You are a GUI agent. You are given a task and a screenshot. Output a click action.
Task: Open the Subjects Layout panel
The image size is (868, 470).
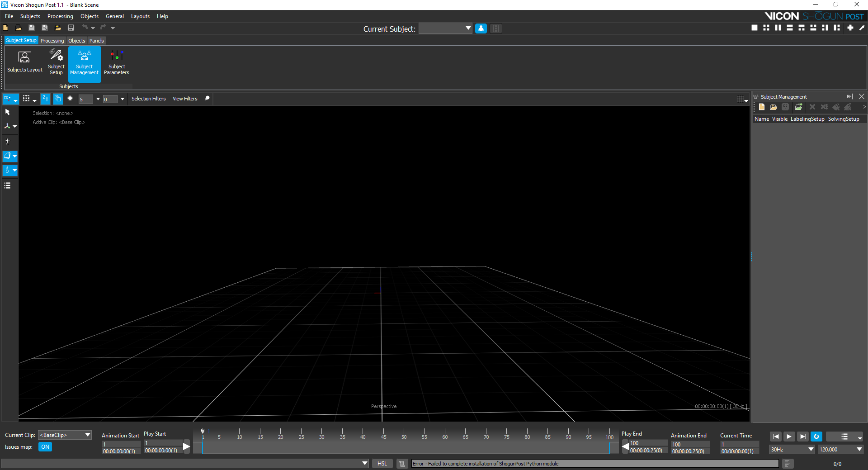[24, 62]
